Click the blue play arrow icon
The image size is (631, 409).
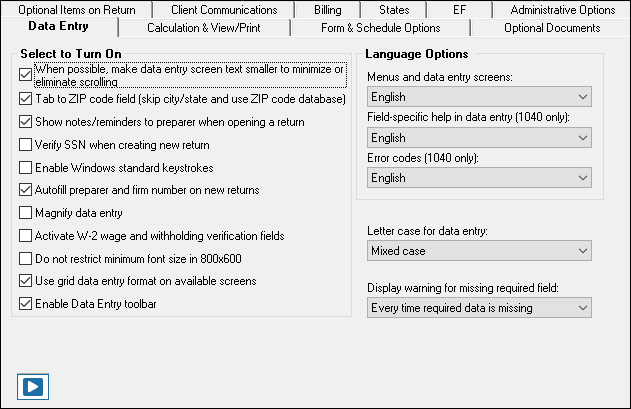(33, 385)
